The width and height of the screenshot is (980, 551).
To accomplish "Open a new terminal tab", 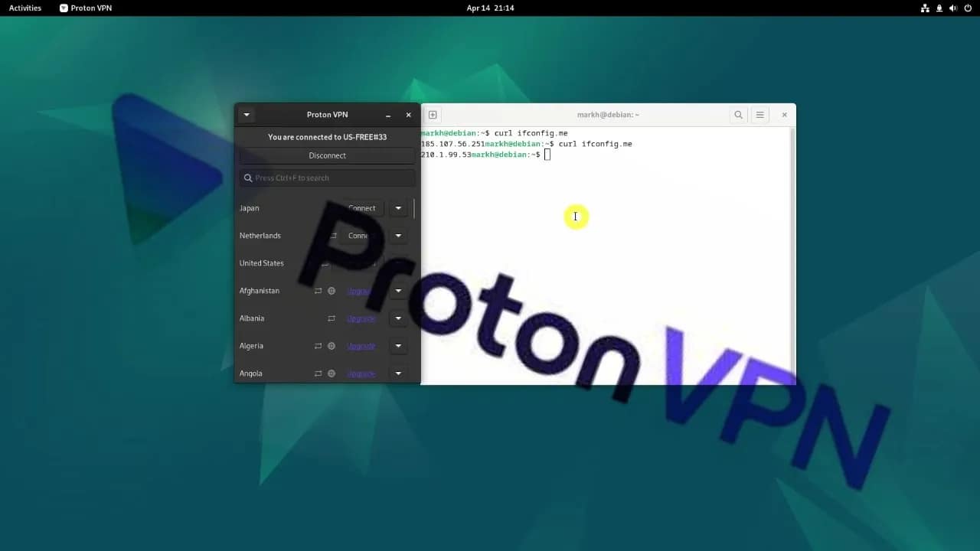I will point(433,115).
